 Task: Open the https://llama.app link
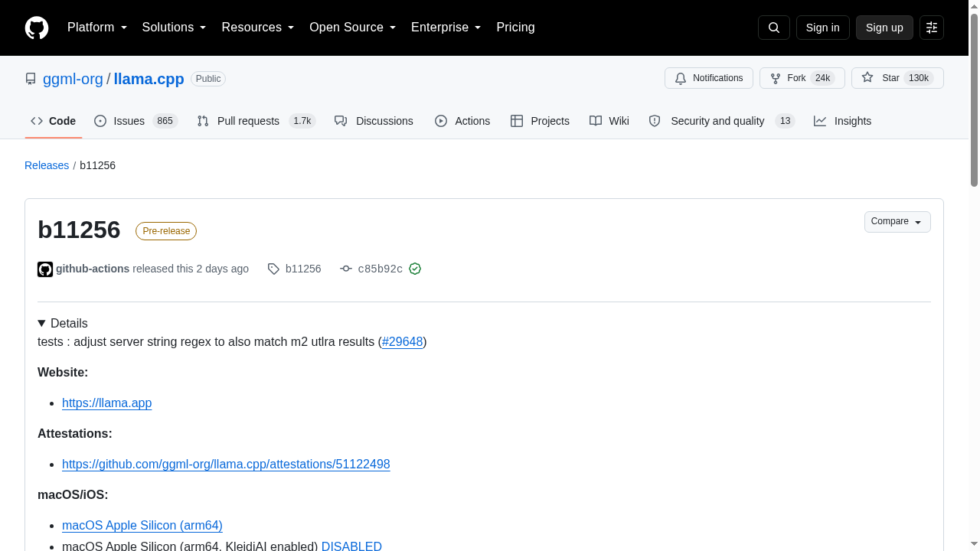(x=107, y=403)
